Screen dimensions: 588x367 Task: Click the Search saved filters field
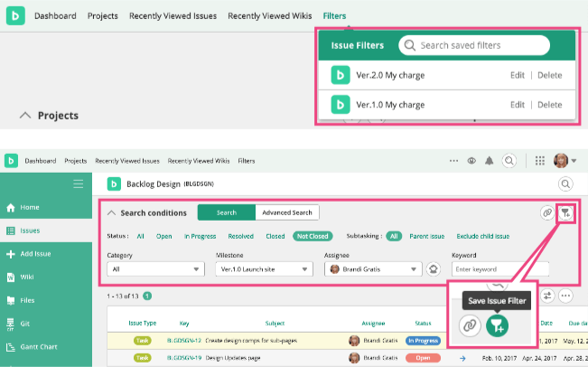click(474, 45)
